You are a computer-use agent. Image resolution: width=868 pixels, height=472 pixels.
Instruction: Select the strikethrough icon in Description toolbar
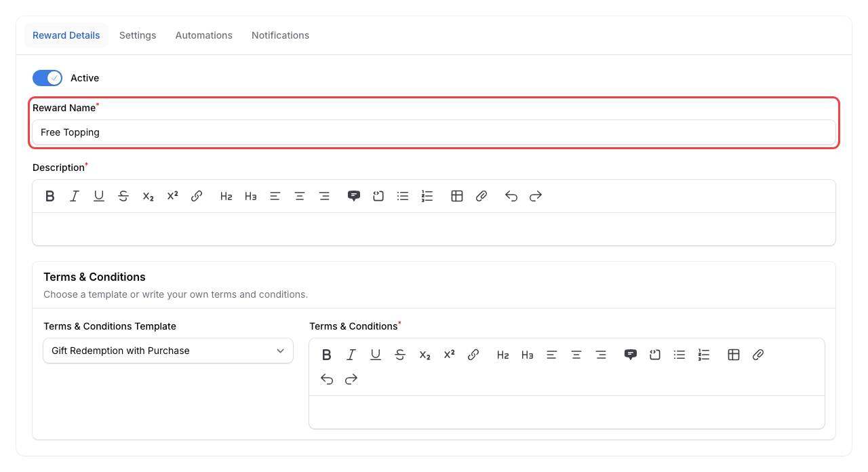point(123,196)
